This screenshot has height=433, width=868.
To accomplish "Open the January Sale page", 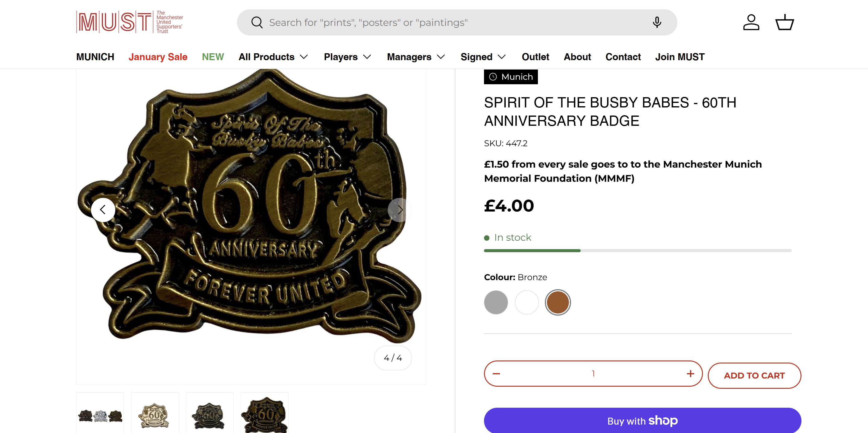I will click(158, 57).
